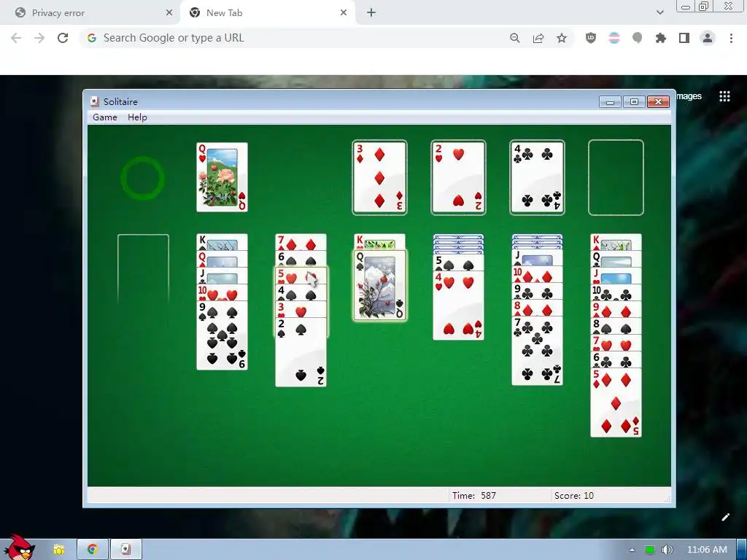Click the 3 of diamonds foundation pile
The image size is (747, 560).
[379, 177]
